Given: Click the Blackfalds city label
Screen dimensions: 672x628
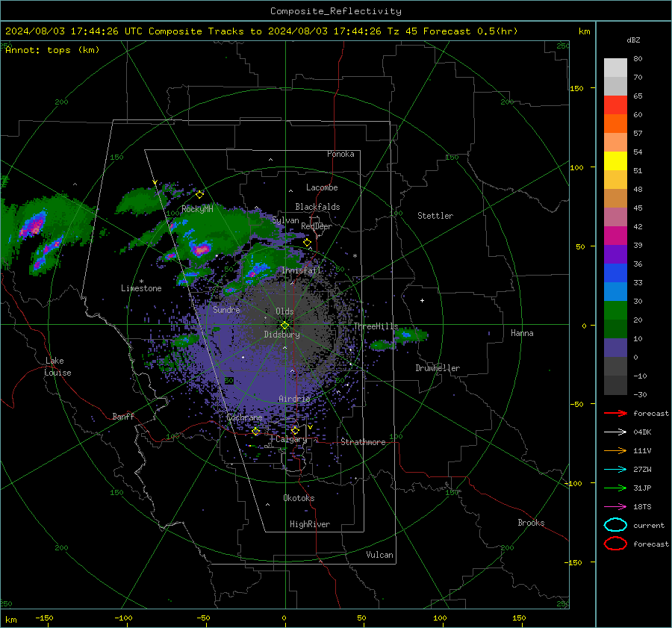Looking at the screenshot, I should pos(317,207).
